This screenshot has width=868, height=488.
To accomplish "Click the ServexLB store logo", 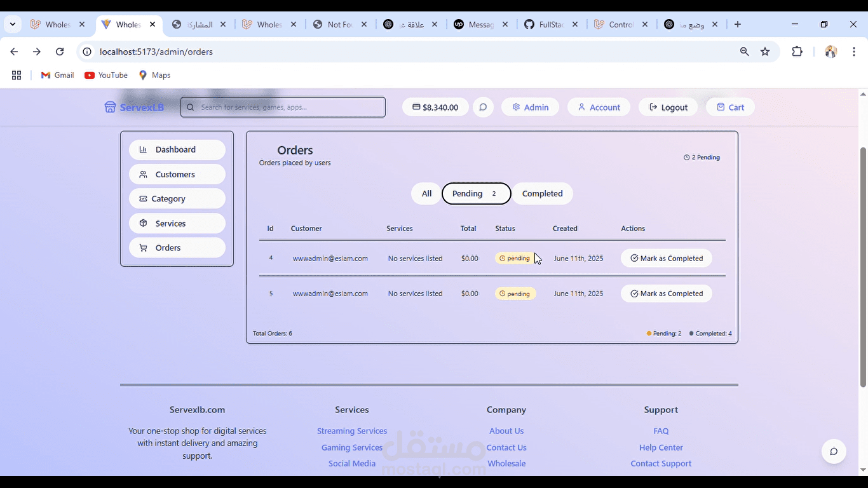I will click(x=134, y=107).
